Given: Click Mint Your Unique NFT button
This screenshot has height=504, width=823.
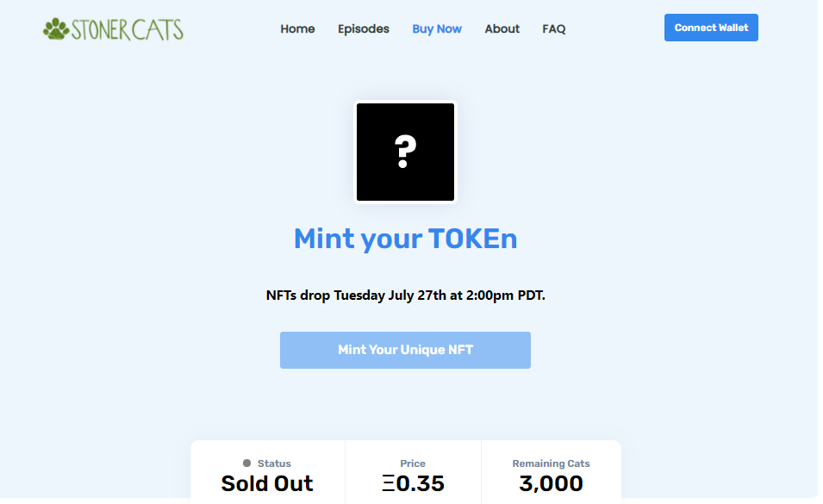Looking at the screenshot, I should coord(405,350).
